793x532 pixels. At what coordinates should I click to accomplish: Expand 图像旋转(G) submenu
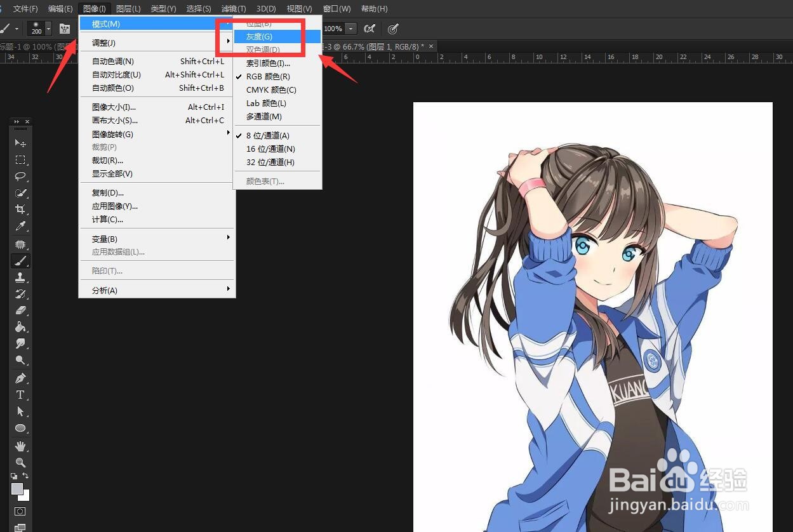pyautogui.click(x=157, y=135)
